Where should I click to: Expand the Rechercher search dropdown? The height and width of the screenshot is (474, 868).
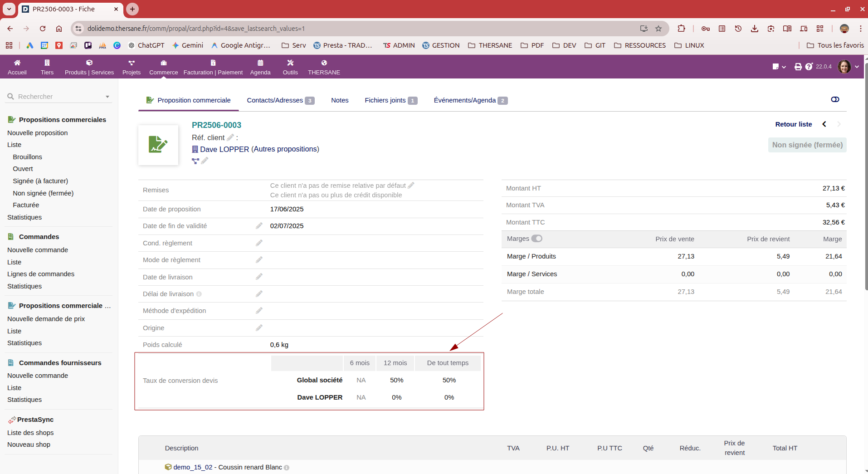(107, 97)
